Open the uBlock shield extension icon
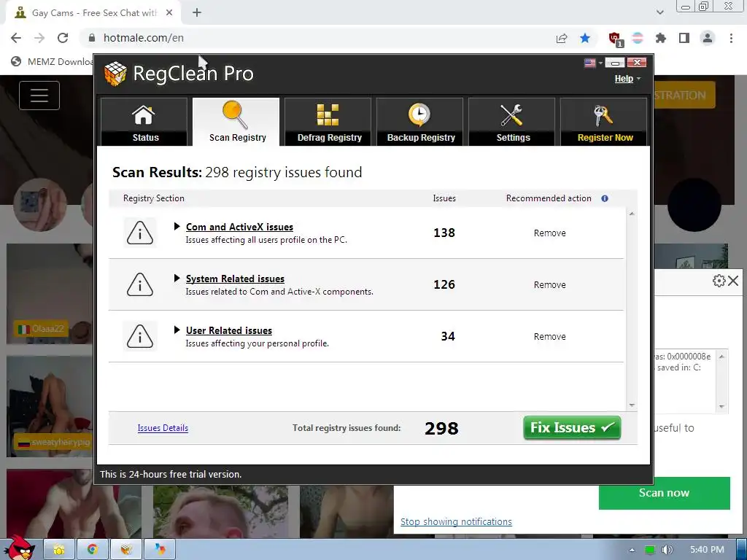Screen dimensions: 747x560 coord(615,39)
